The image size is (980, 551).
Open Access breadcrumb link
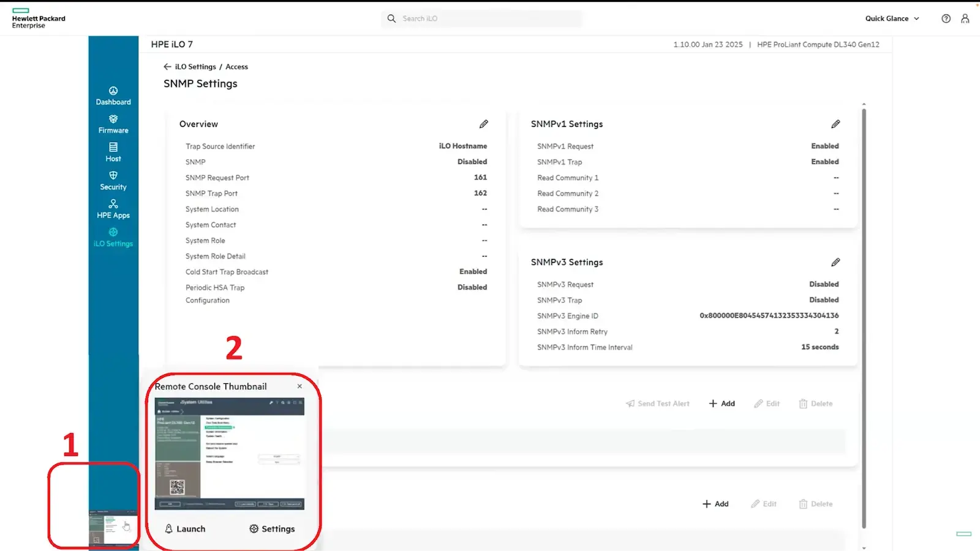[236, 67]
